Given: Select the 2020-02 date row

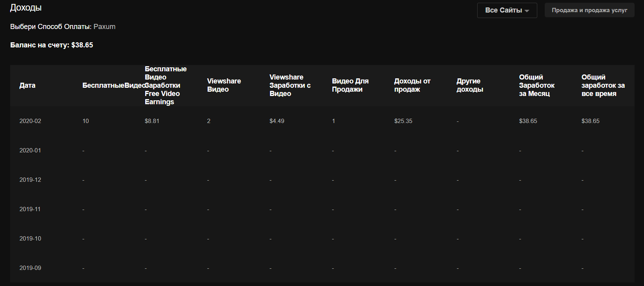Looking at the screenshot, I should tap(30, 121).
